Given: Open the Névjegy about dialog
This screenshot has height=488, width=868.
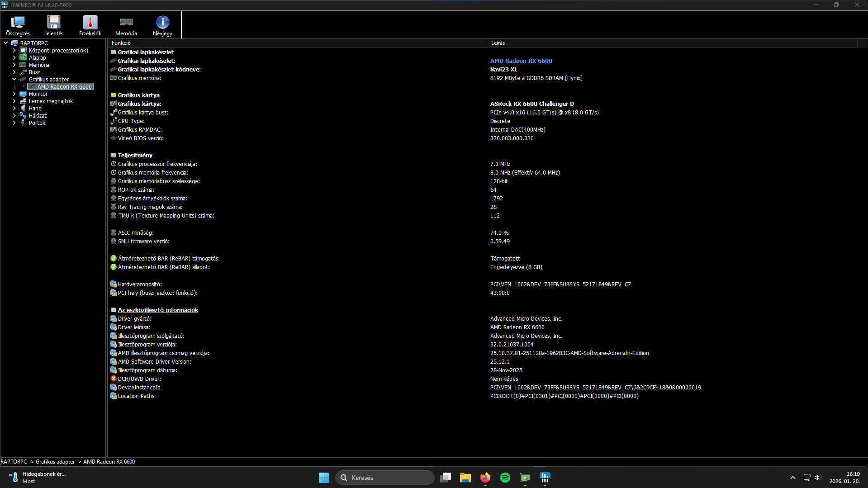Looking at the screenshot, I should (162, 25).
